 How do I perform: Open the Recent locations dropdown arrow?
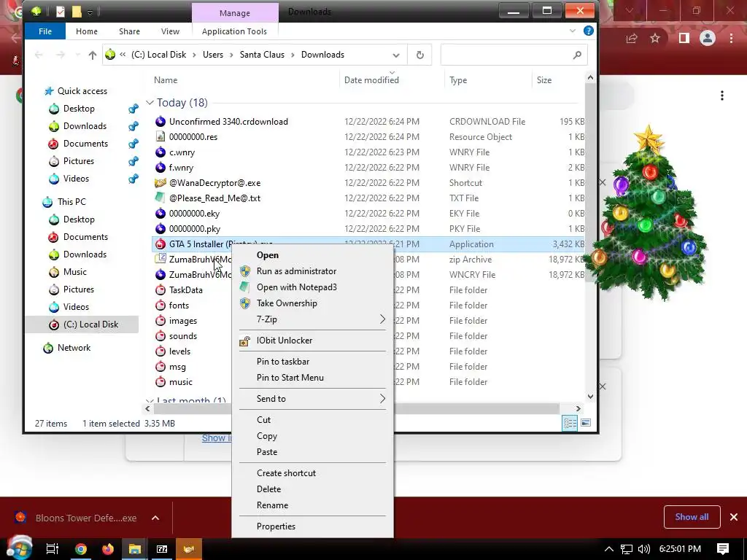click(x=77, y=55)
